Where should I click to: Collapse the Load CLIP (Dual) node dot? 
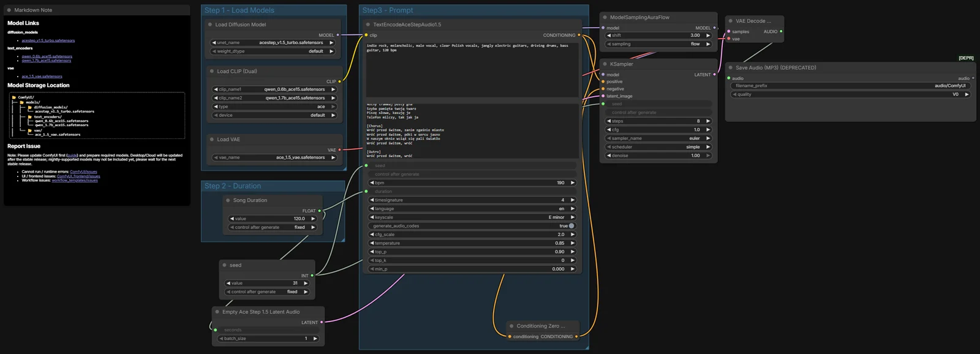211,71
